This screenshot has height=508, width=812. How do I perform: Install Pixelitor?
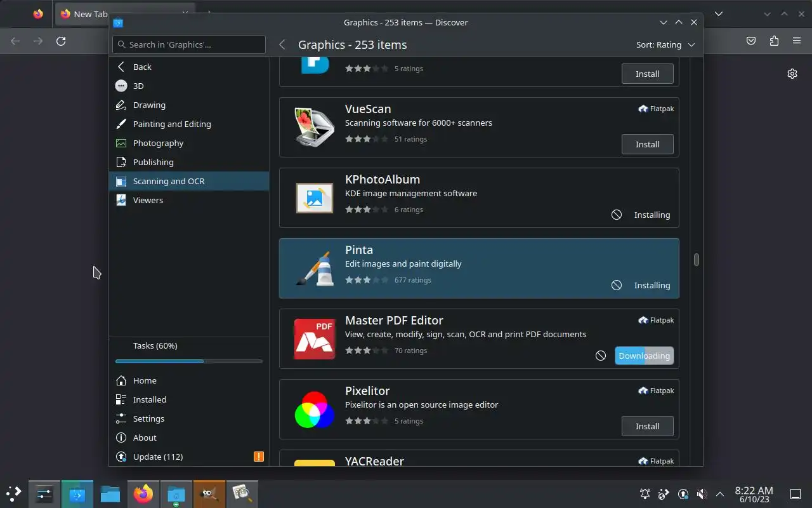pyautogui.click(x=647, y=426)
